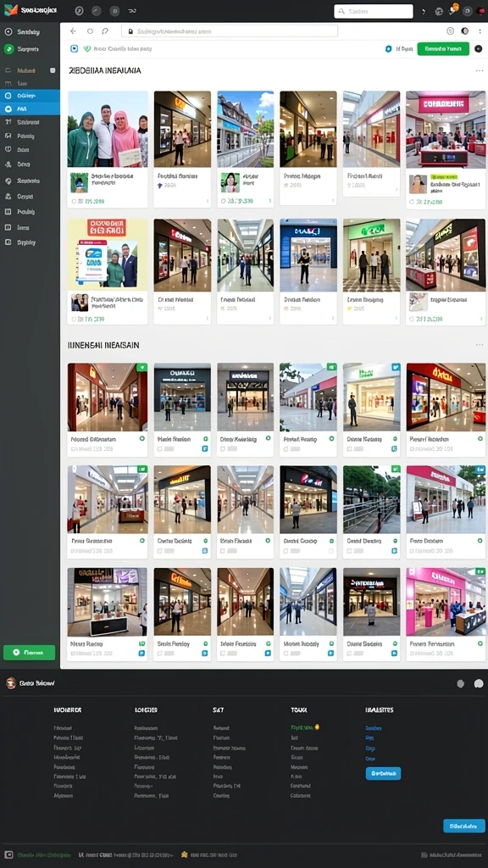Open the three-dot menu of the first section
This screenshot has height=868, width=488.
pyautogui.click(x=480, y=71)
